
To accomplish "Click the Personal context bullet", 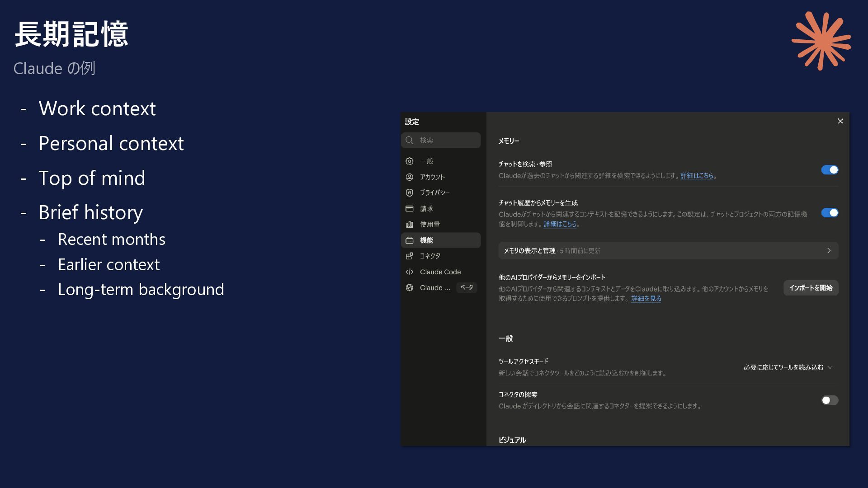I will (x=111, y=143).
